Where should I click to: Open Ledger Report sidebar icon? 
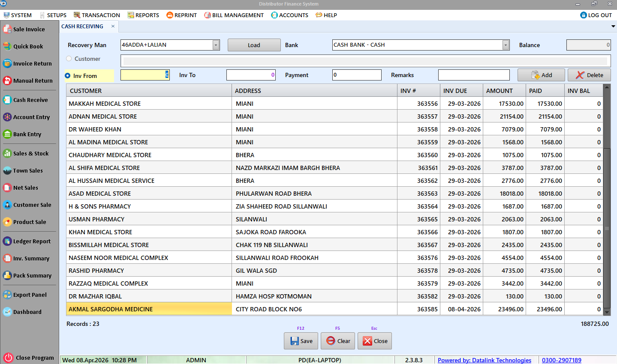tap(7, 241)
